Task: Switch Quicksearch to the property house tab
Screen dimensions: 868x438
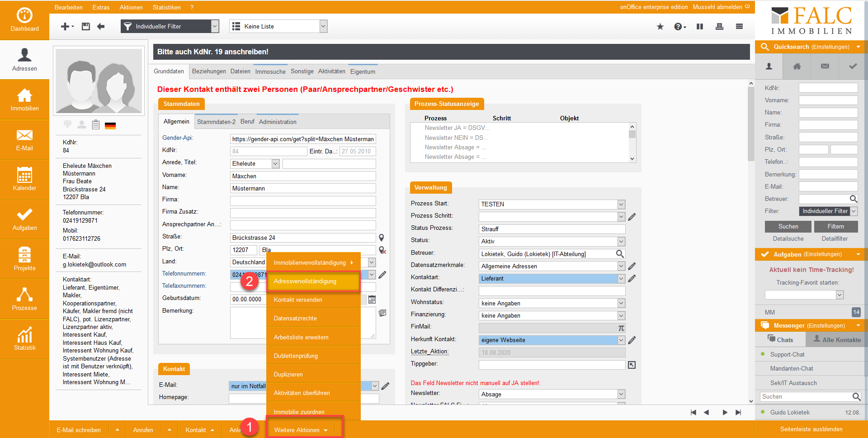Action: (797, 67)
